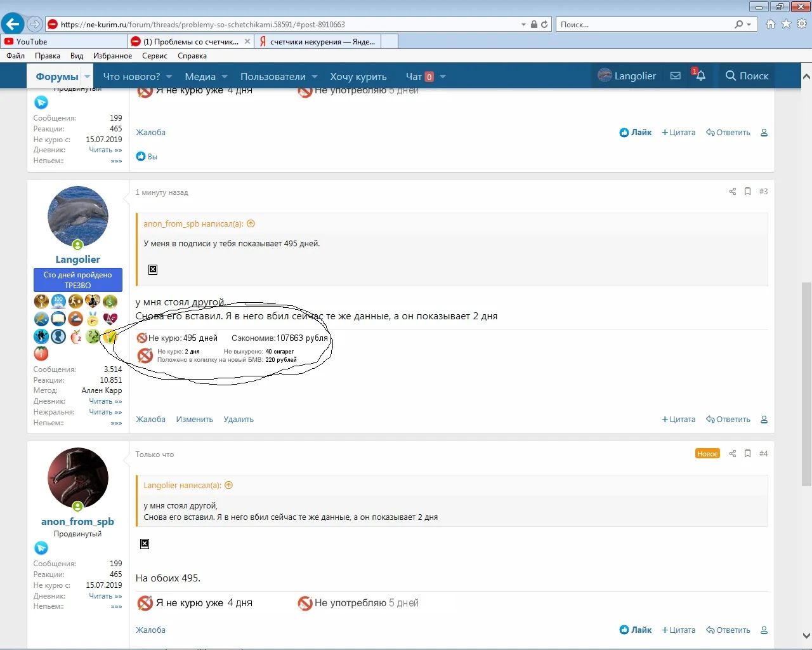The width and height of the screenshot is (812, 650).
Task: Open the Сервис menu
Action: (155, 56)
